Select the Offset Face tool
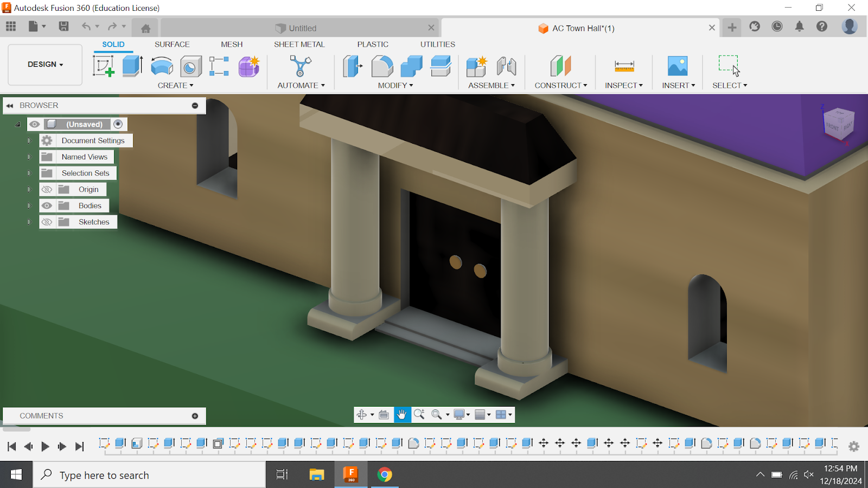 coord(441,66)
